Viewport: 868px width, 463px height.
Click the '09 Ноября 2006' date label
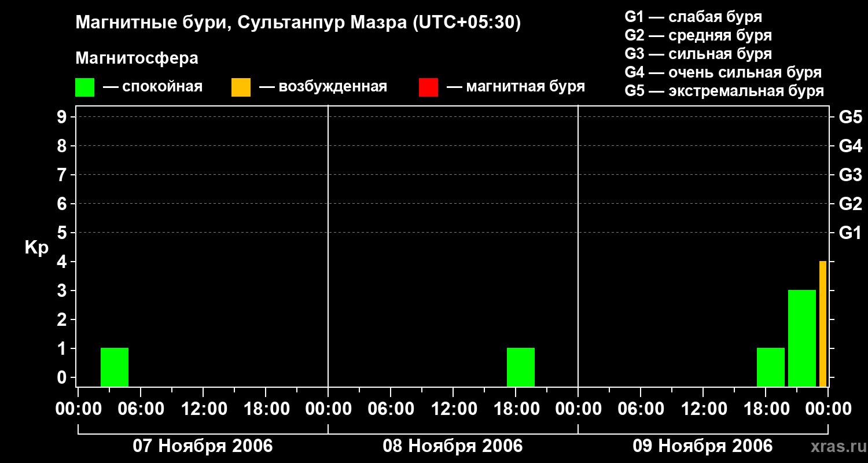click(703, 446)
